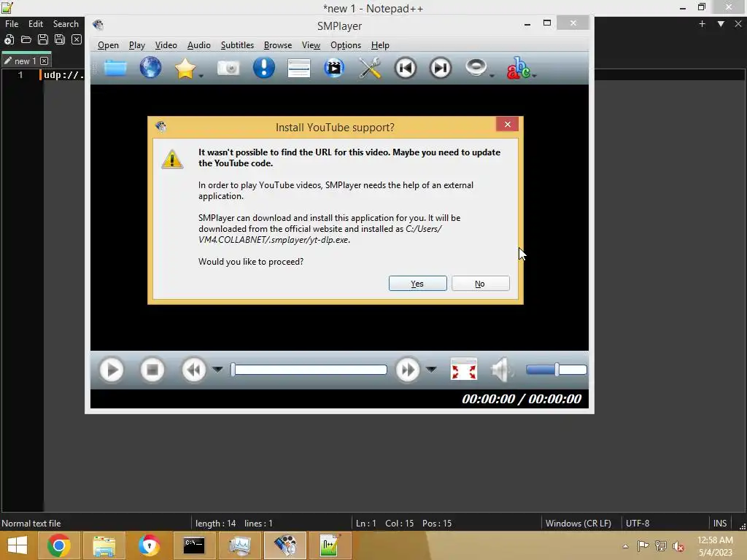
Task: Open Command Prompt from taskbar
Action: [194, 545]
